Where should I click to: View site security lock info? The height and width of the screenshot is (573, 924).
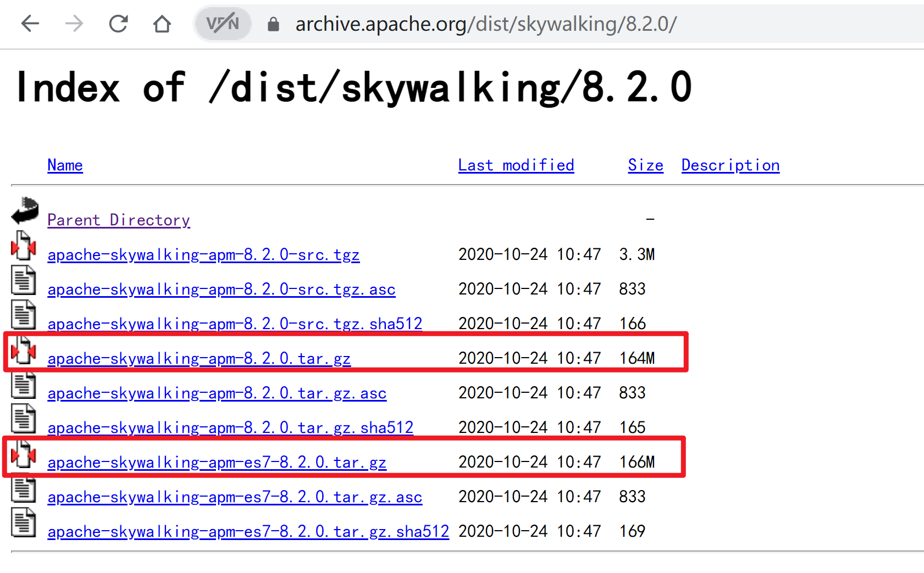click(273, 24)
